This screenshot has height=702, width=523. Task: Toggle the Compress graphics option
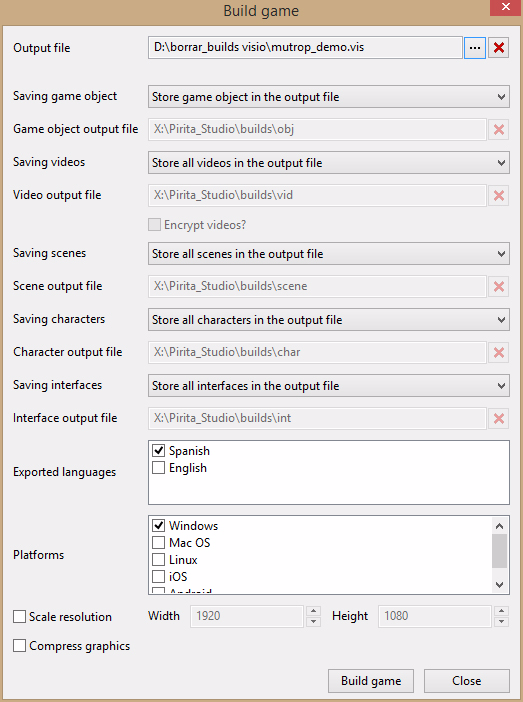[19, 646]
